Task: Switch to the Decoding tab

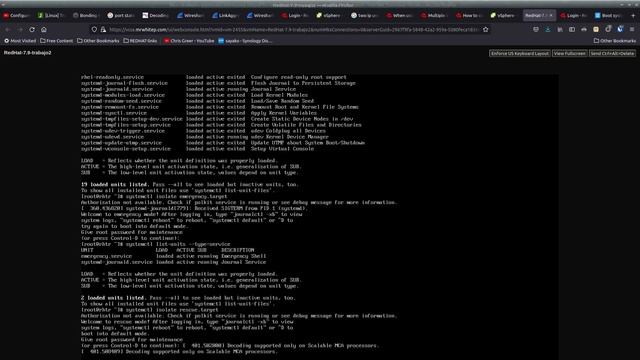Action: pos(156,16)
